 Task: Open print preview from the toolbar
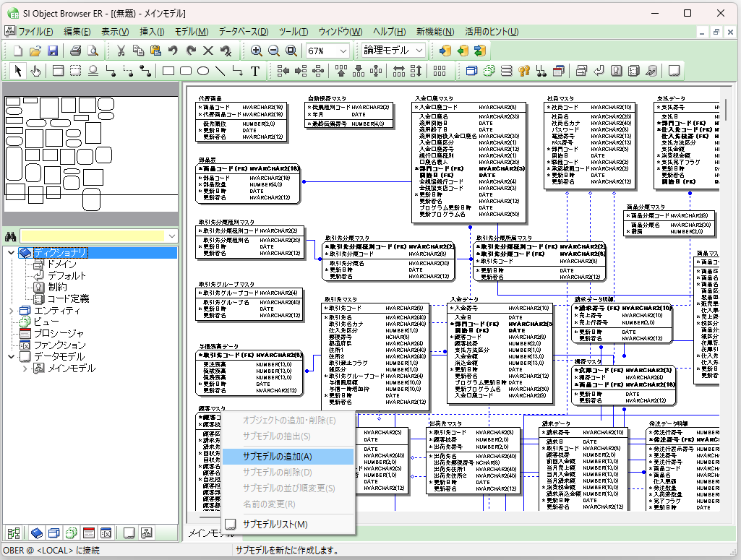(x=93, y=51)
